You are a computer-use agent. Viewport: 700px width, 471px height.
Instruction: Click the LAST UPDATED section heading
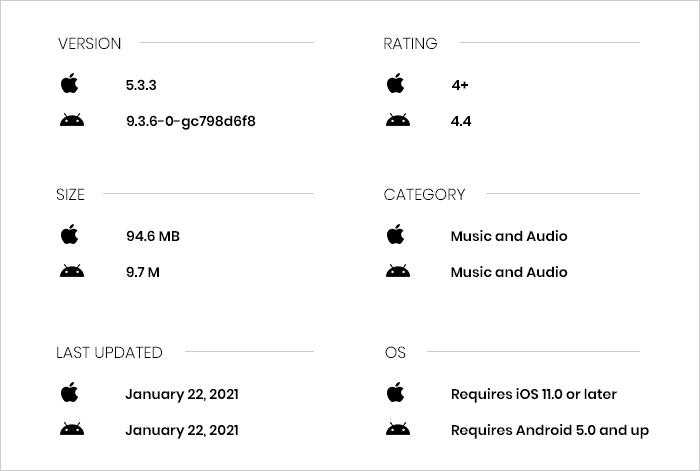coord(109,353)
